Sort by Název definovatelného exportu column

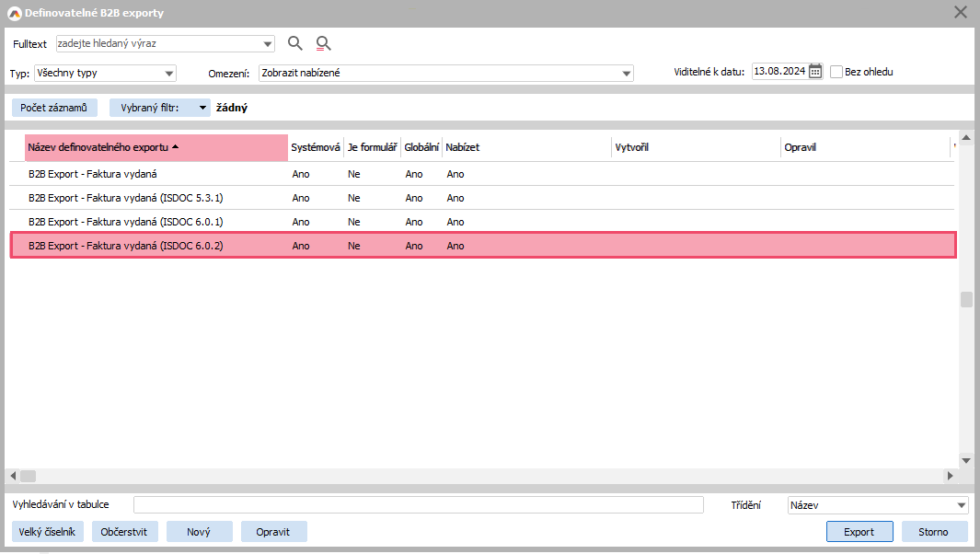[156, 147]
